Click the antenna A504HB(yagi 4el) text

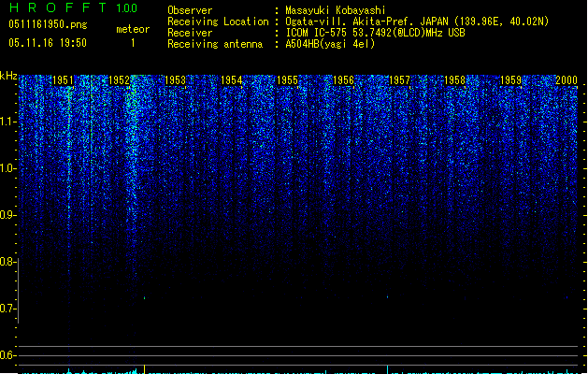[x=330, y=44]
